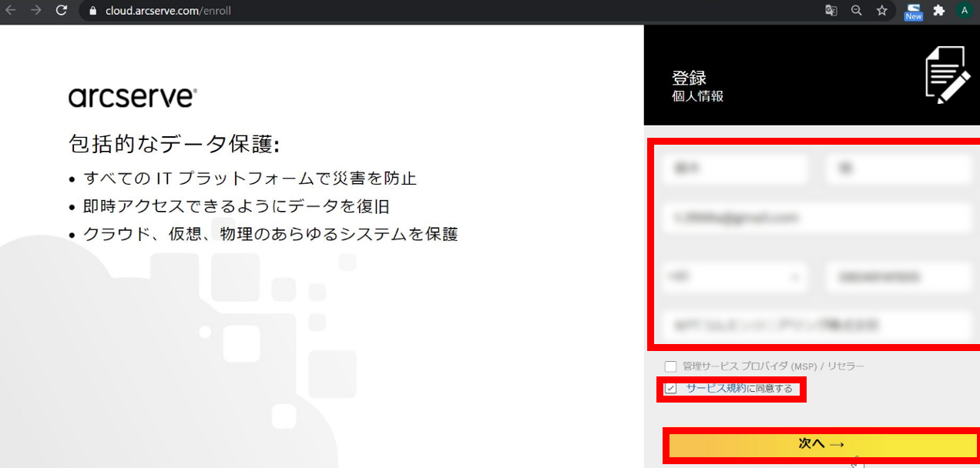Bookmark this page with star icon
The height and width of the screenshot is (468, 980).
pyautogui.click(x=882, y=11)
